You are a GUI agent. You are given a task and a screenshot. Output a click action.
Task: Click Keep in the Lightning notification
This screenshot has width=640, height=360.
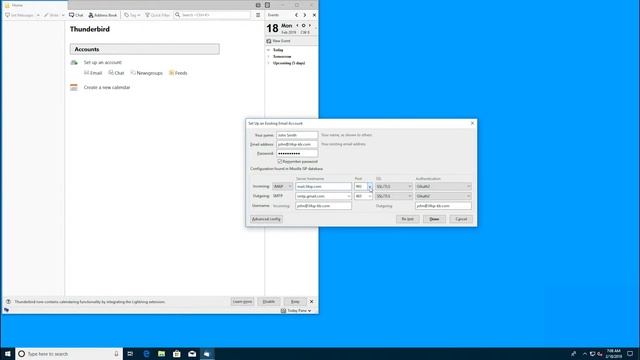[x=295, y=302]
